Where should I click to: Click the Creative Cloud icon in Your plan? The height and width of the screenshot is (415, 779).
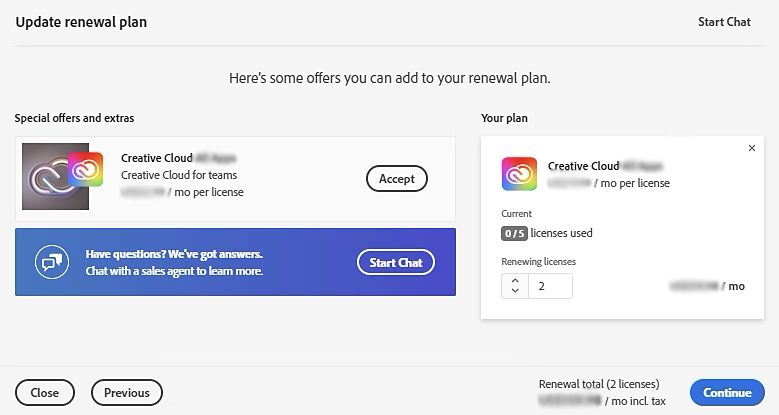coord(519,174)
